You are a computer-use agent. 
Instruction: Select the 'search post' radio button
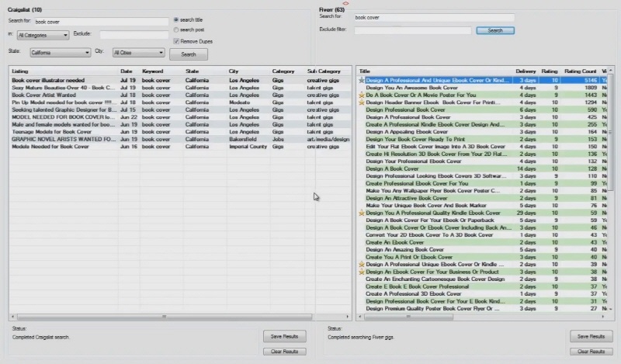(x=176, y=29)
